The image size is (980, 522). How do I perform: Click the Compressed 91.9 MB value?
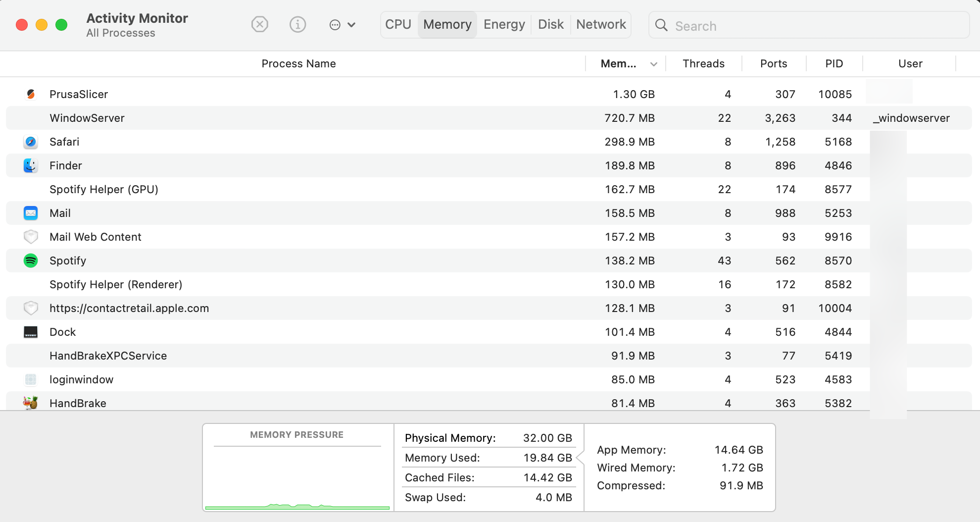[x=741, y=485]
